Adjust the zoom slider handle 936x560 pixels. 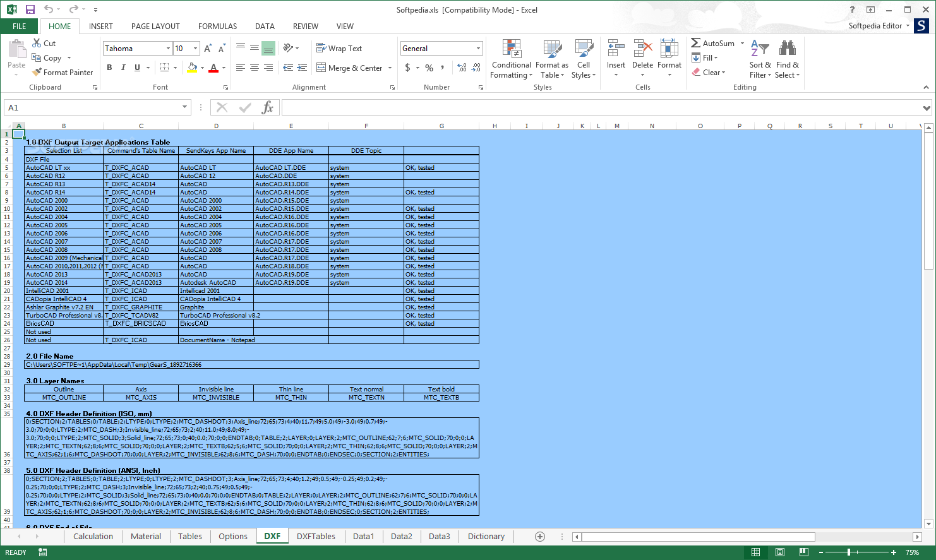(x=849, y=552)
